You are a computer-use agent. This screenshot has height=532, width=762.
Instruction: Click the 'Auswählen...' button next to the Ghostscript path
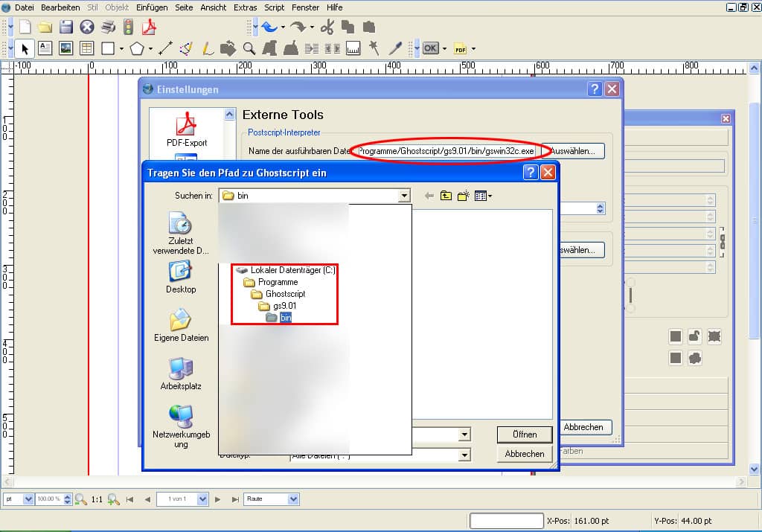[573, 150]
